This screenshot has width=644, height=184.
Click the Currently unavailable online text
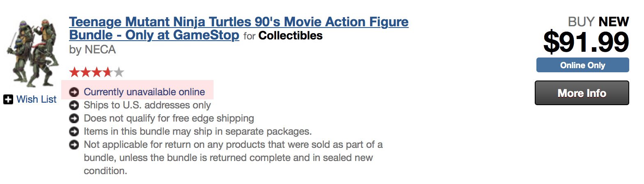(144, 92)
